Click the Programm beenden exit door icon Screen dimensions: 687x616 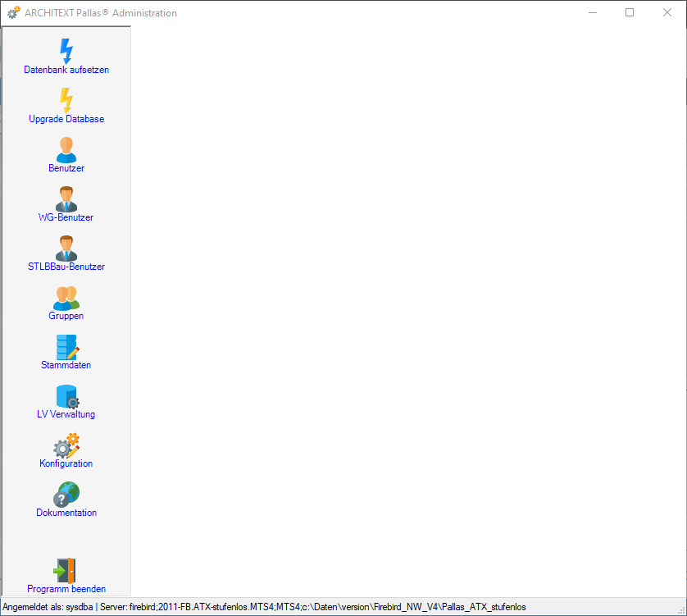click(65, 570)
